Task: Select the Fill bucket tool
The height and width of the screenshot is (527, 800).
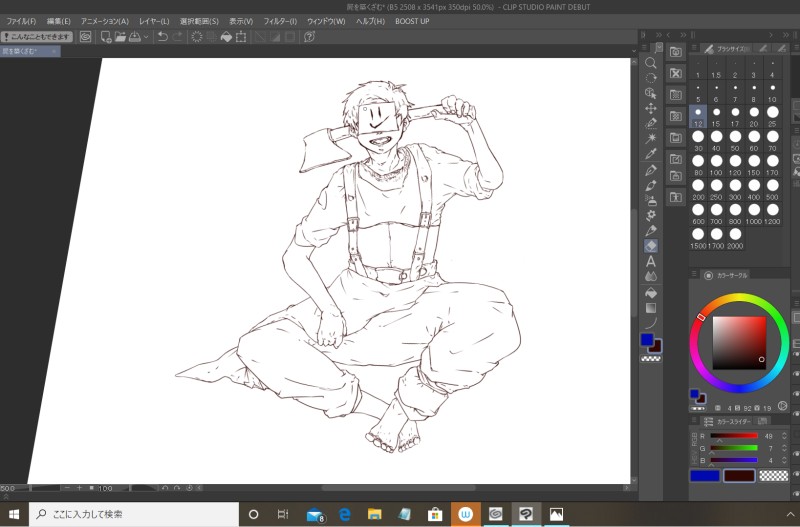Action: [651, 292]
